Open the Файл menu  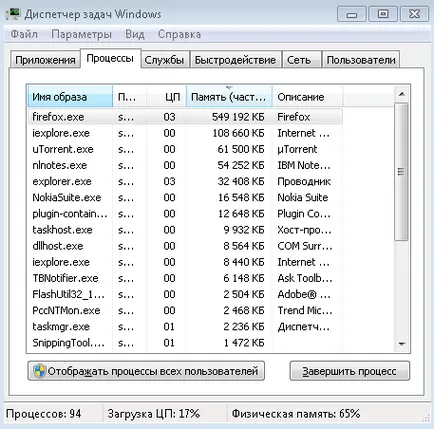pyautogui.click(x=24, y=34)
